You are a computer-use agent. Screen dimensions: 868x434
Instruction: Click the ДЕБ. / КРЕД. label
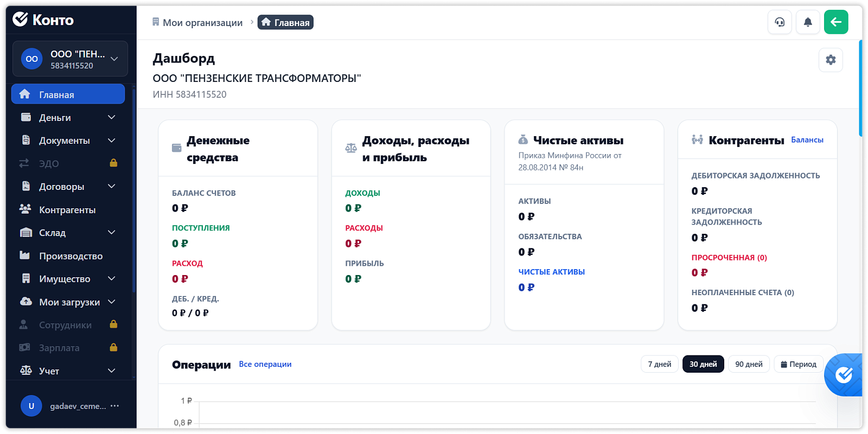pyautogui.click(x=195, y=298)
